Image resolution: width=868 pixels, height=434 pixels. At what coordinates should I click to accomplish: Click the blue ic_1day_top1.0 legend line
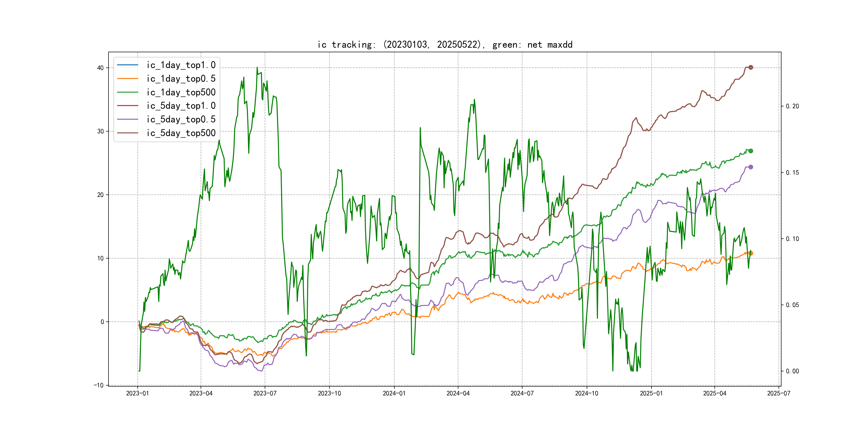(x=128, y=65)
